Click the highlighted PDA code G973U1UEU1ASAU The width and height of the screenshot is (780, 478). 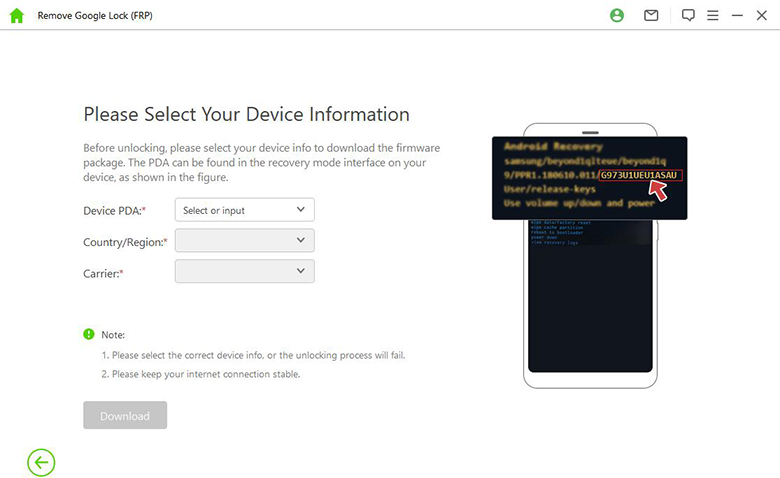click(640, 175)
